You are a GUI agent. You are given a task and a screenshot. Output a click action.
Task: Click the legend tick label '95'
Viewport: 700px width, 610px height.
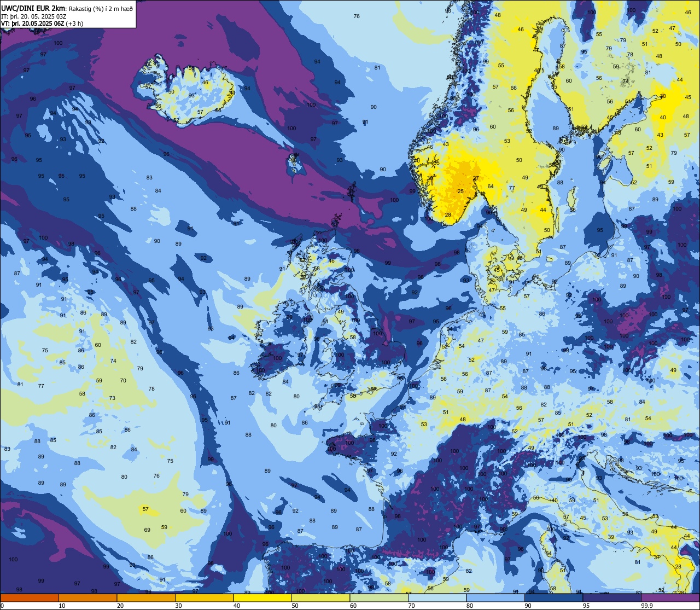coord(586,606)
